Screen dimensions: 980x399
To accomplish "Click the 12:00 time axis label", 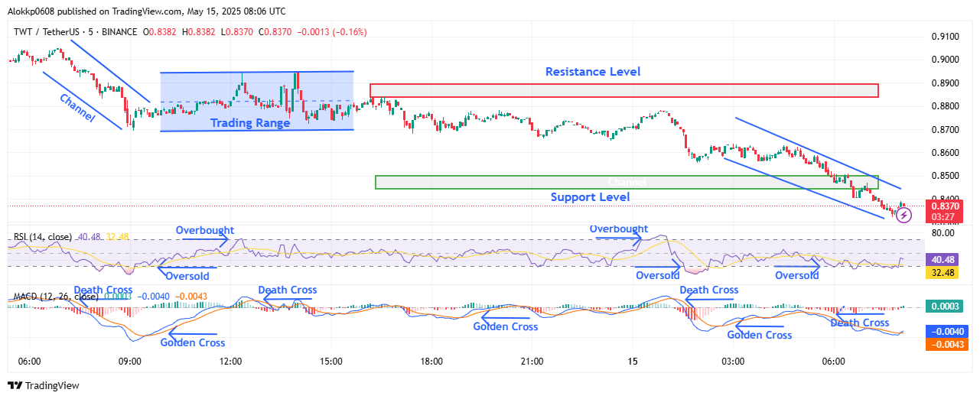I will click(230, 361).
